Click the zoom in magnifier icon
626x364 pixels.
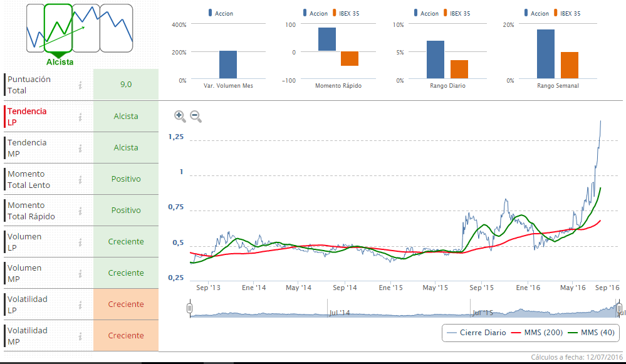point(180,115)
